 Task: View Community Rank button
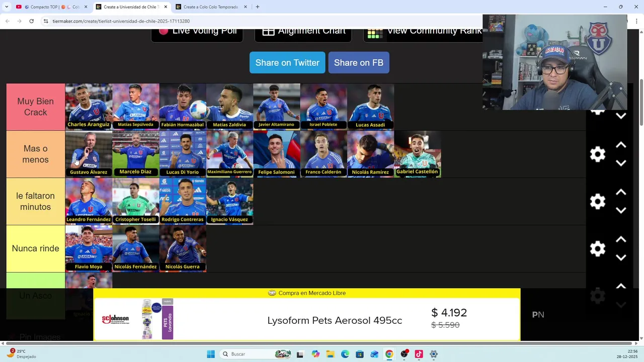423,34
